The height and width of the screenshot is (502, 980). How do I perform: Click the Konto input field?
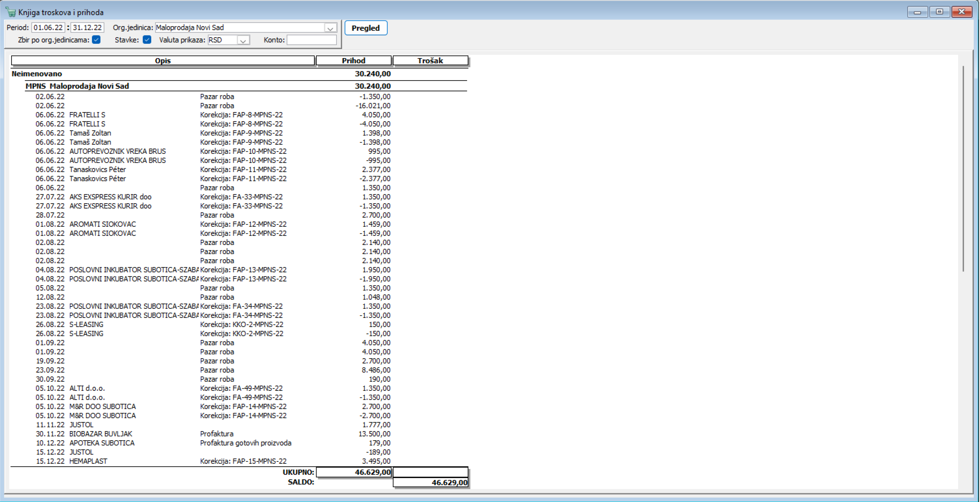(x=311, y=40)
